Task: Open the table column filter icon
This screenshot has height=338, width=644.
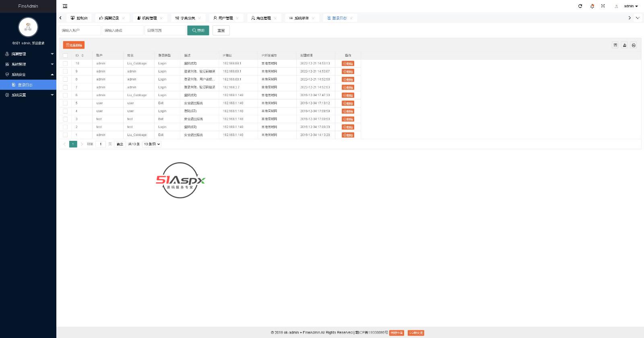Action: click(x=615, y=45)
